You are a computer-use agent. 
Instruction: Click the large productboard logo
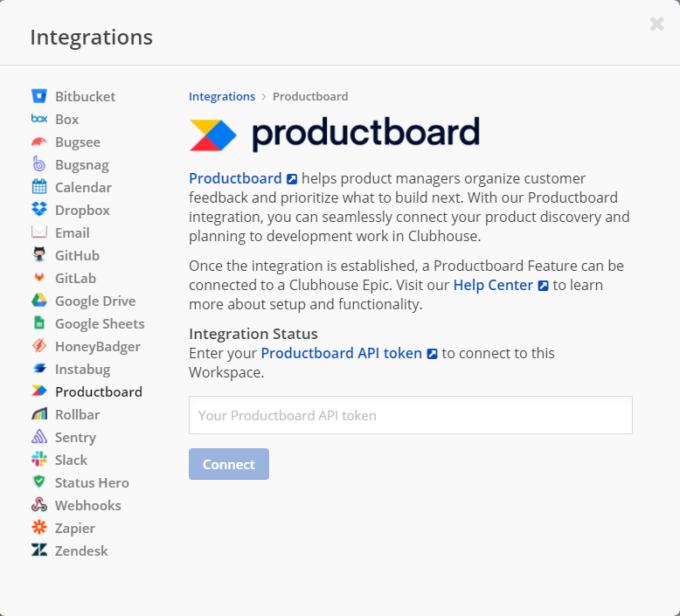(335, 134)
